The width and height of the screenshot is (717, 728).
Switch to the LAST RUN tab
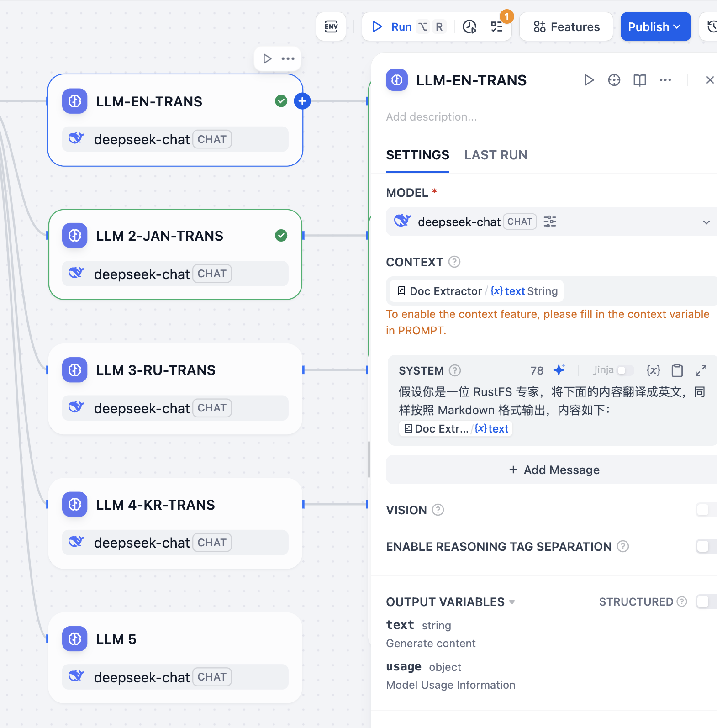point(496,155)
